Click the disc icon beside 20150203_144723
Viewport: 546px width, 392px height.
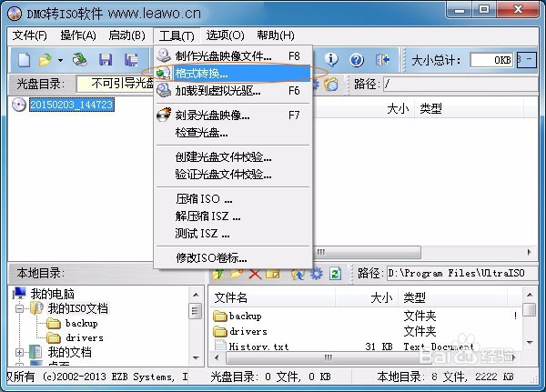coord(19,105)
